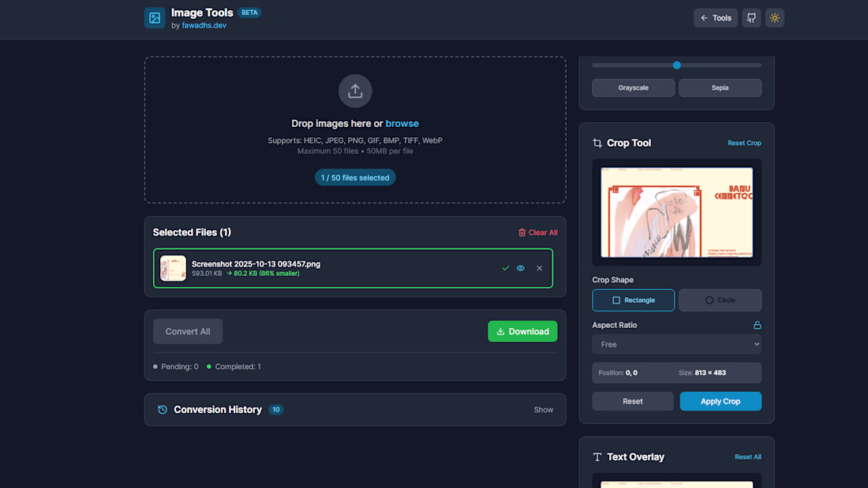The width and height of the screenshot is (868, 488).
Task: Download the converted image
Action: click(522, 331)
